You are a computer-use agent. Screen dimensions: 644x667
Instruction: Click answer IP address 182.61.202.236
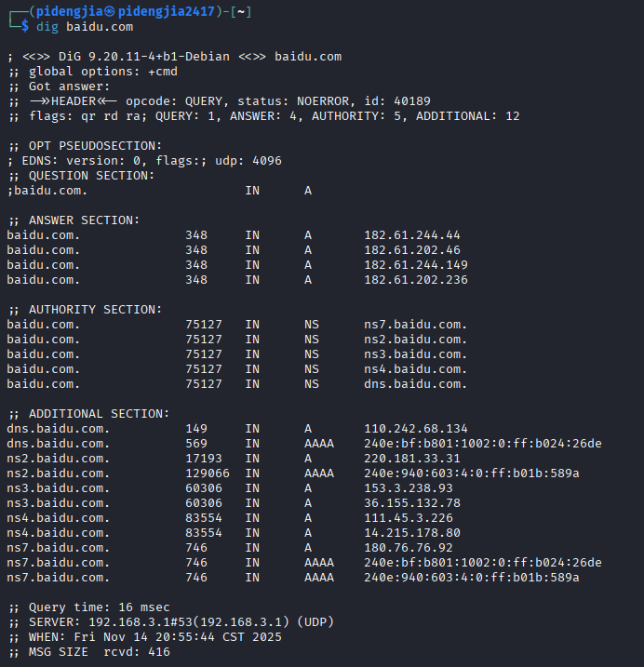point(415,280)
